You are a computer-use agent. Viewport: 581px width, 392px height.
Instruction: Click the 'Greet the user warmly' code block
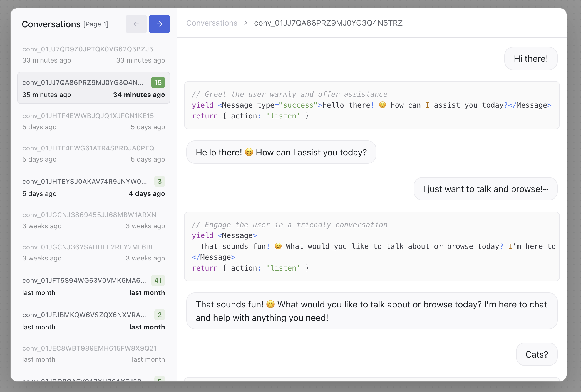point(371,105)
